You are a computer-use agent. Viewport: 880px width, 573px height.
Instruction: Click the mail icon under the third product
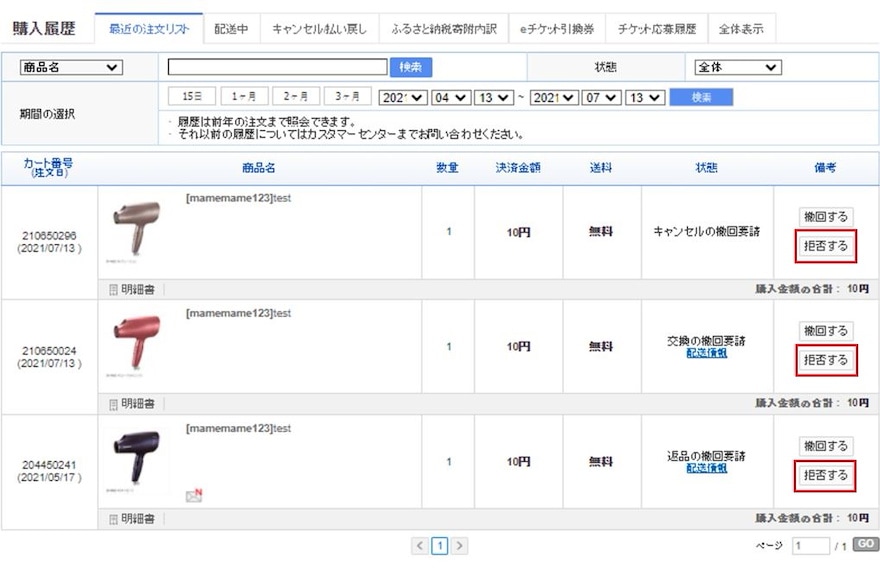[194, 495]
